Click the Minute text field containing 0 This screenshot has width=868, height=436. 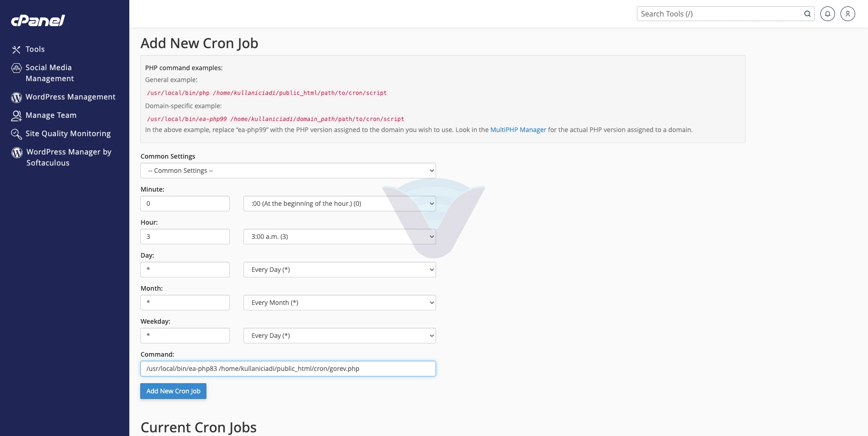(x=185, y=204)
